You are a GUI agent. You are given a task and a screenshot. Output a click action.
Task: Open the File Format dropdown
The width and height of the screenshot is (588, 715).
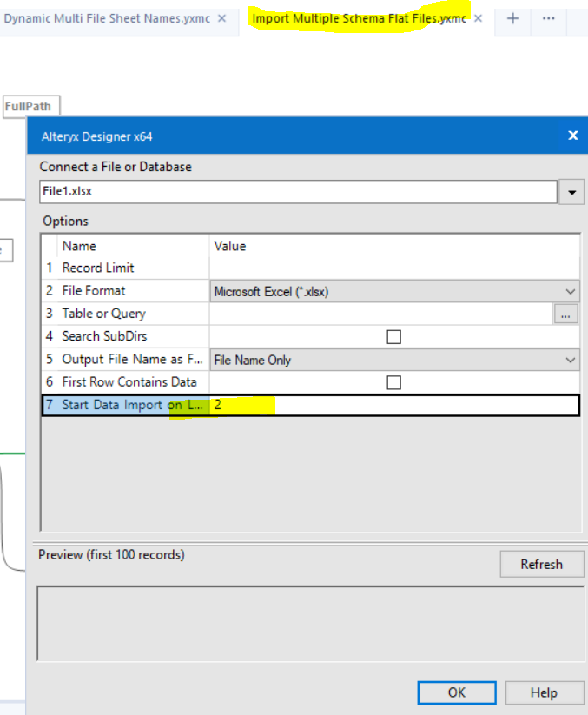pyautogui.click(x=570, y=292)
